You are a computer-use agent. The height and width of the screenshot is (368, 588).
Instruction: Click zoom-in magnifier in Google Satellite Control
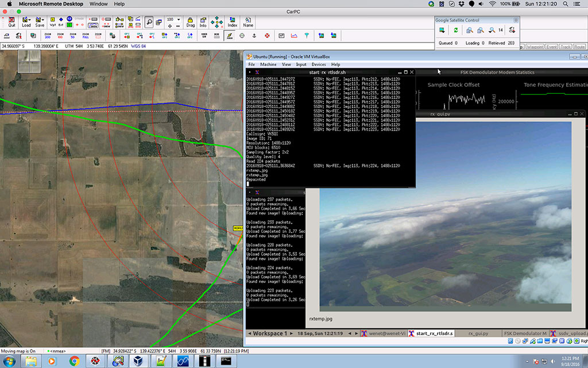469,30
